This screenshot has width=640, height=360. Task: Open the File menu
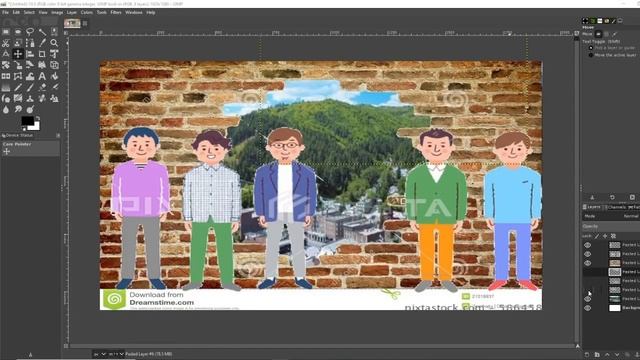click(5, 13)
